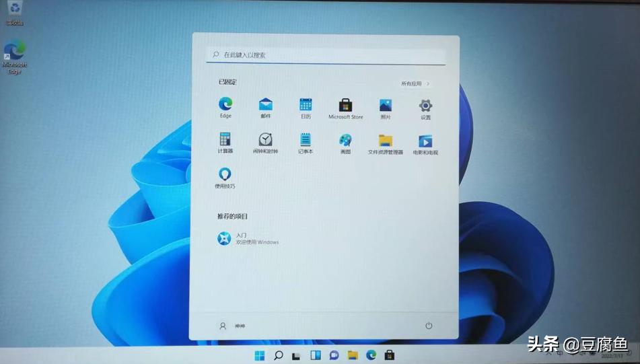640x364 pixels.
Task: Focus the Start menu search box
Action: click(326, 55)
